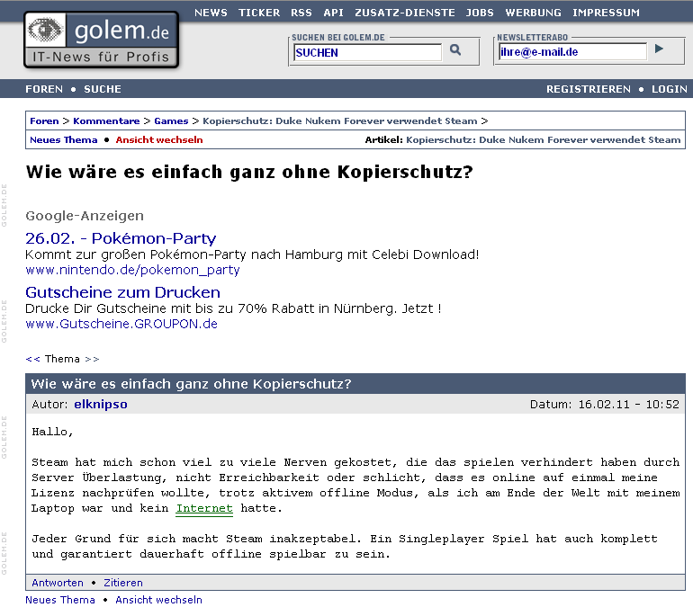Open the Pokémon-Party ad headline
Viewport: 693px width, 616px height.
(x=121, y=238)
